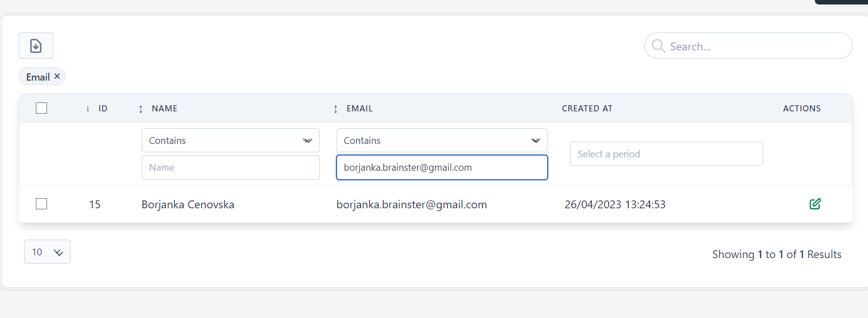Click the EMAIL column sort icon
The image size is (868, 318).
point(335,109)
